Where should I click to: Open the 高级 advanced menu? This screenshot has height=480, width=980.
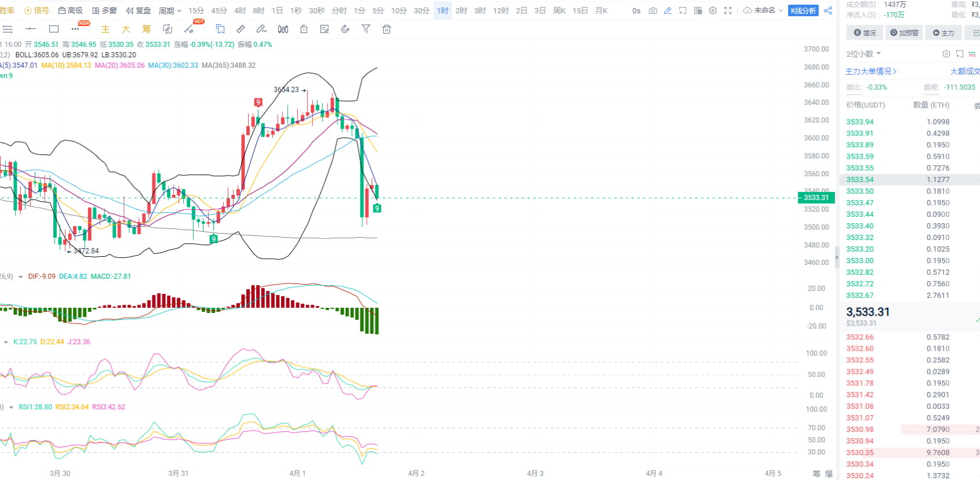(x=71, y=10)
